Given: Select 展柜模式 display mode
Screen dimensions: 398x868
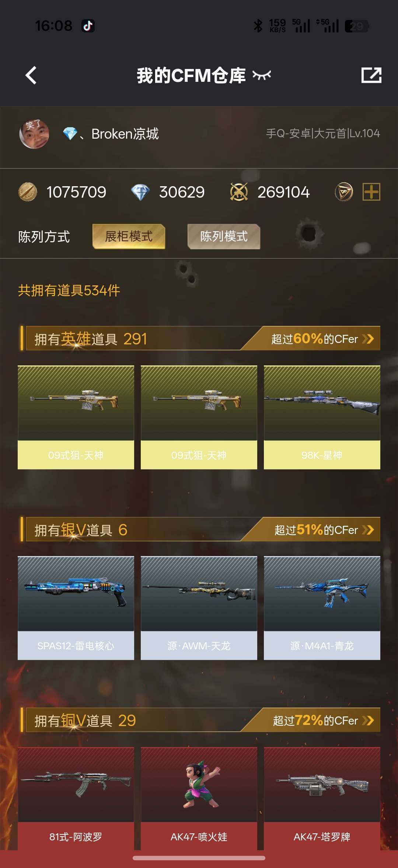Looking at the screenshot, I should point(129,236).
